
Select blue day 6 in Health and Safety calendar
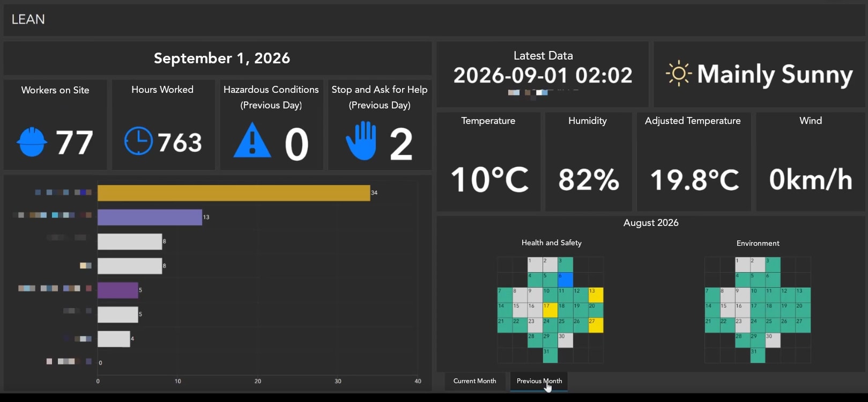pos(566,280)
